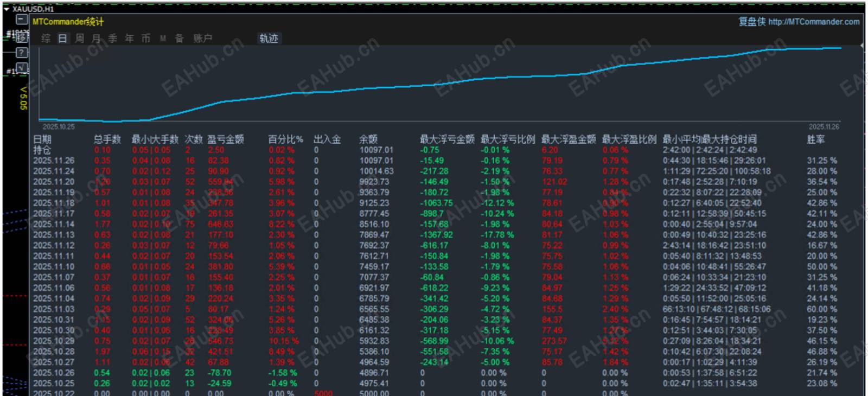The width and height of the screenshot is (868, 396).
Task: Click the 2025.11.26 chart end date label
Action: [x=824, y=126]
